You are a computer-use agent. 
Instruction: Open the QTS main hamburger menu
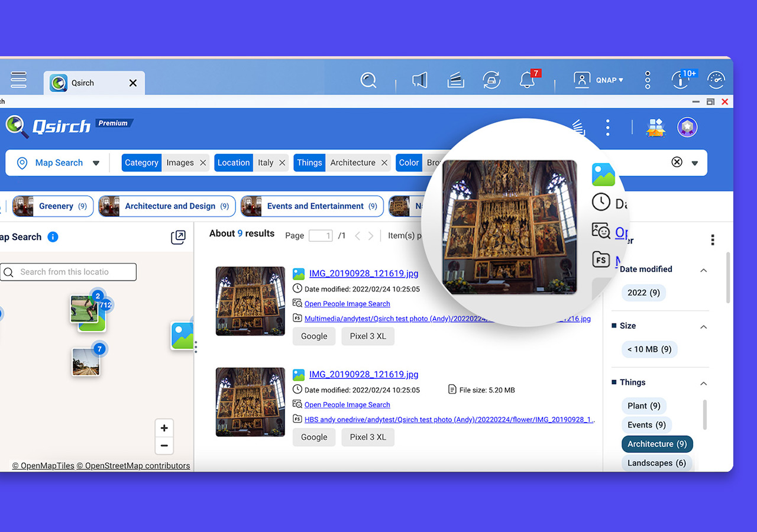[18, 79]
